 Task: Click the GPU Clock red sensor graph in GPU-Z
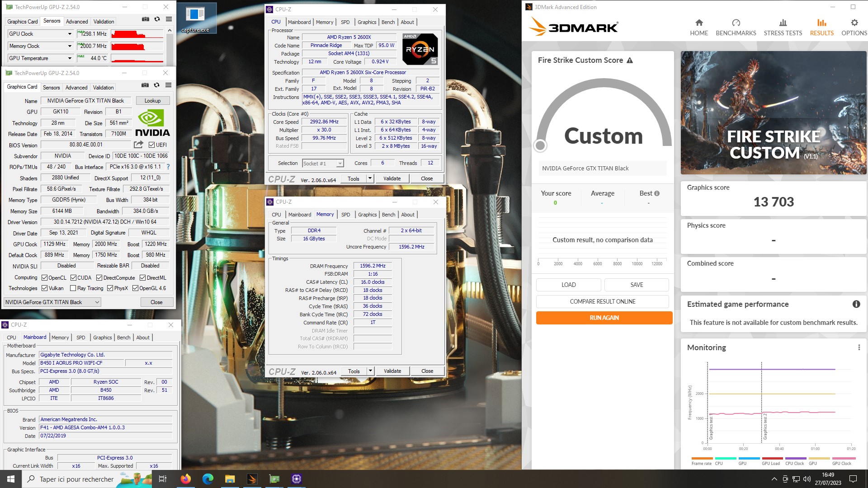click(x=137, y=34)
